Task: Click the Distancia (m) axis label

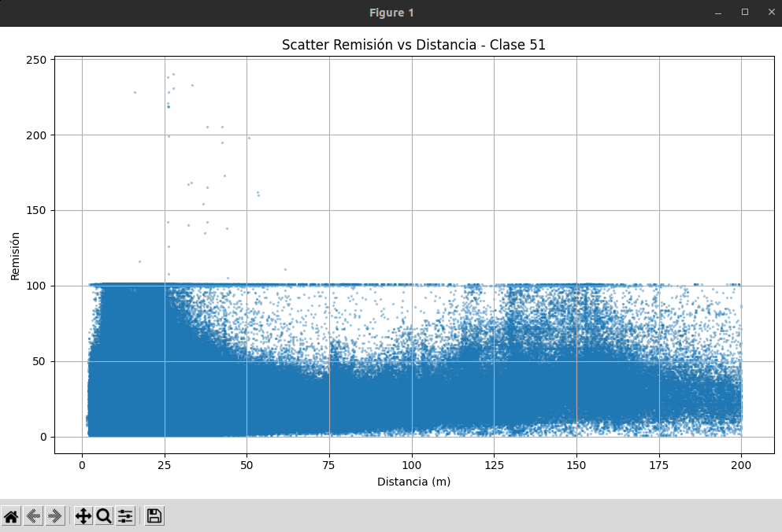Action: click(413, 482)
